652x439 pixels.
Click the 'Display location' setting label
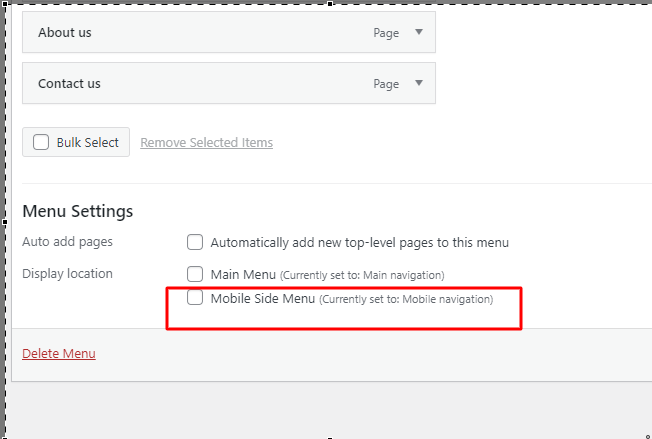67,274
